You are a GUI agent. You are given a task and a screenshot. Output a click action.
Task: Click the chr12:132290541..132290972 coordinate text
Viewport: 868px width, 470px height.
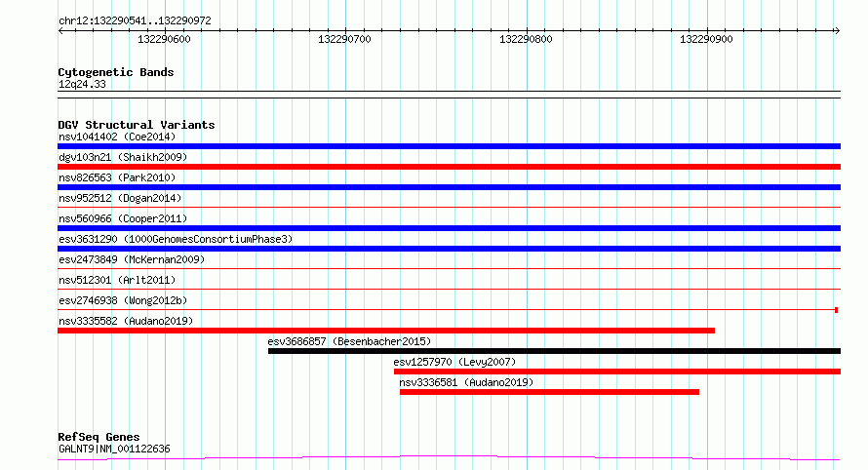(x=135, y=20)
